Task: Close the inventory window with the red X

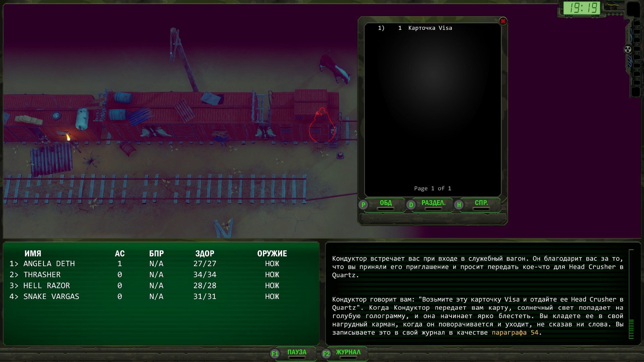Action: coord(502,21)
